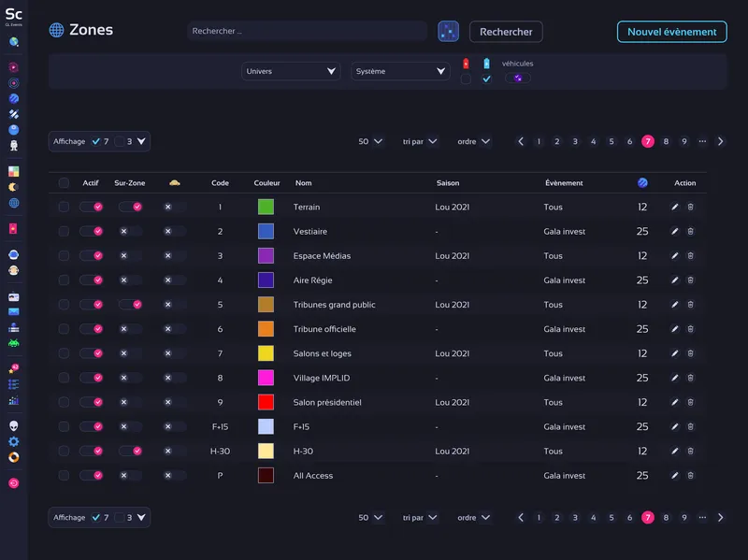
Task: Click the blue grid icon beside the search field
Action: [x=448, y=32]
